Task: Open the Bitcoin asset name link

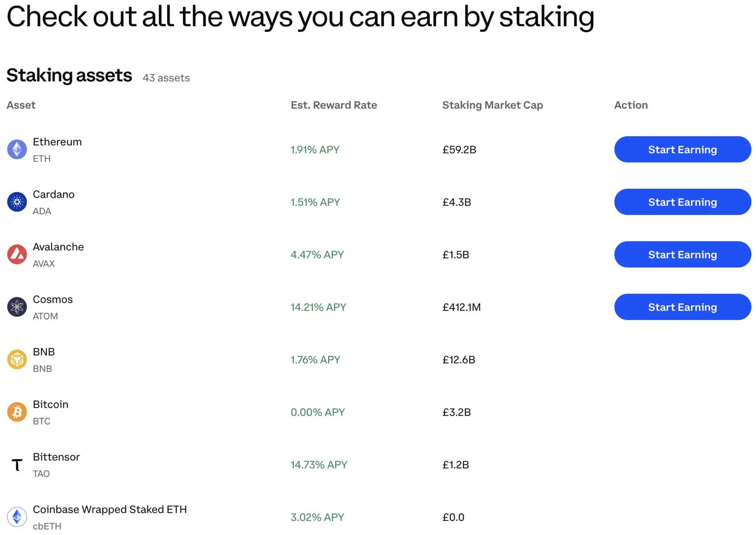Action: point(51,405)
